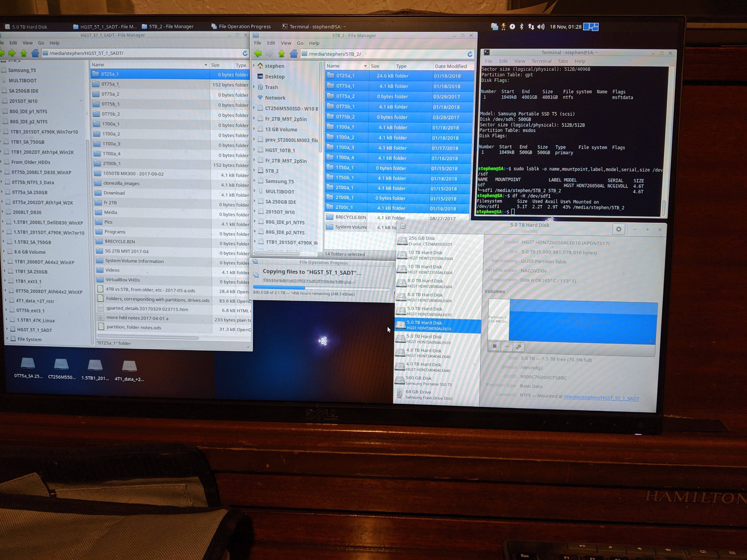The image size is (747, 560).
Task: Click forward arrow in HGST_5T_1_SADT file manager
Action: [12, 53]
